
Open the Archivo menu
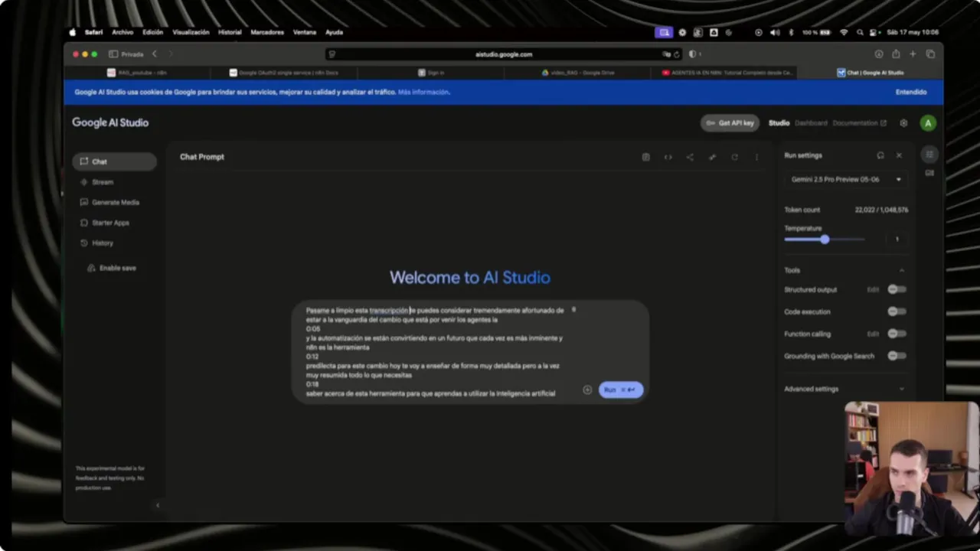(122, 32)
